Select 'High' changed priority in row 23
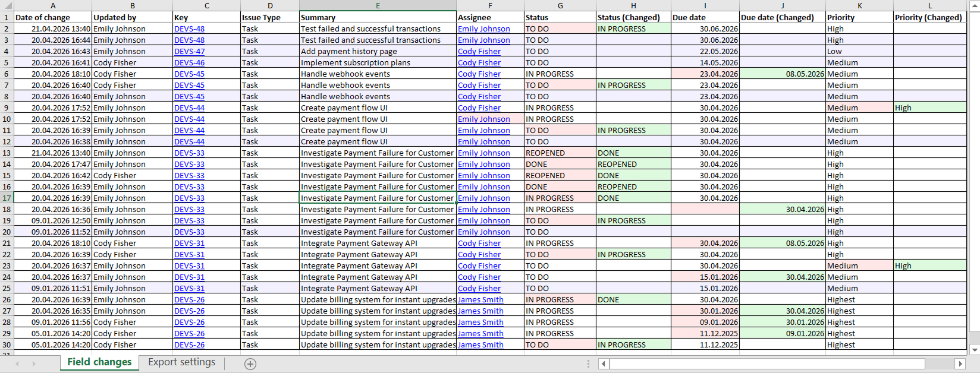This screenshot has width=980, height=373. click(x=930, y=265)
